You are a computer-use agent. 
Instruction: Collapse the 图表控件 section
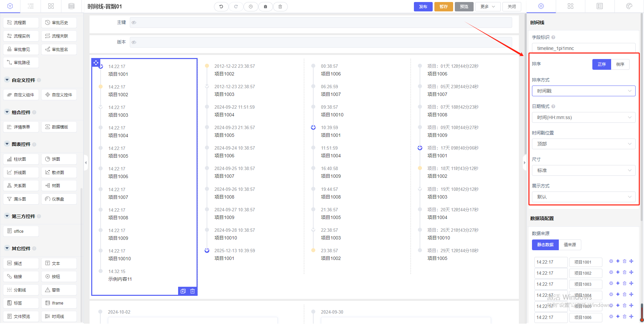(7, 144)
